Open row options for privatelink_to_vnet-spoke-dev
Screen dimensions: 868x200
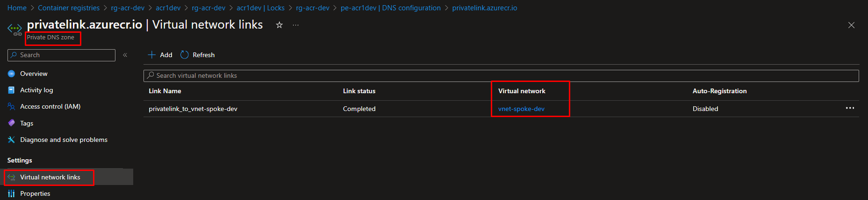tap(850, 108)
